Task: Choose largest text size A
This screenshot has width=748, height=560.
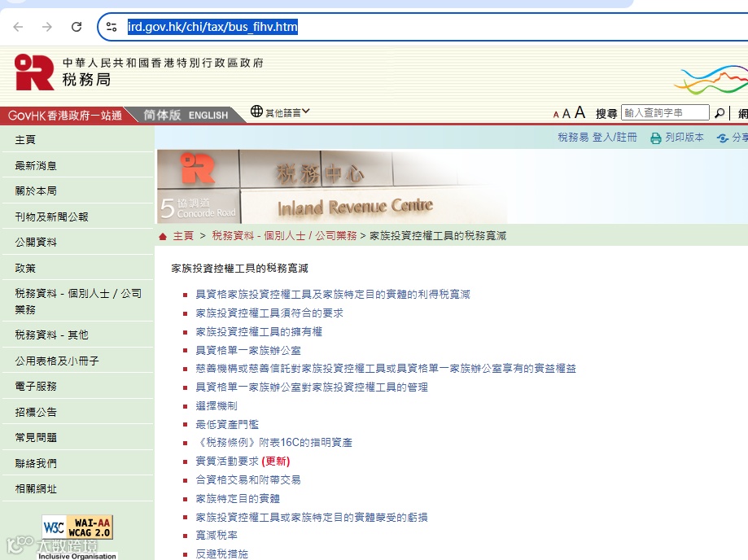Action: [x=580, y=112]
